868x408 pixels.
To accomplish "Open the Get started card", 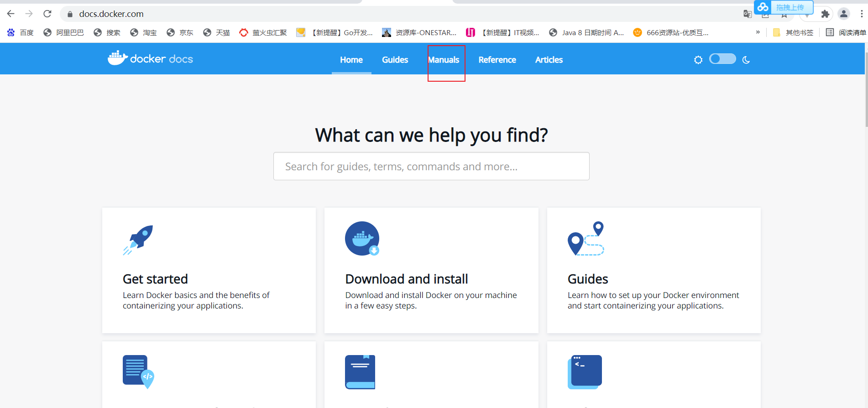I will tap(209, 270).
